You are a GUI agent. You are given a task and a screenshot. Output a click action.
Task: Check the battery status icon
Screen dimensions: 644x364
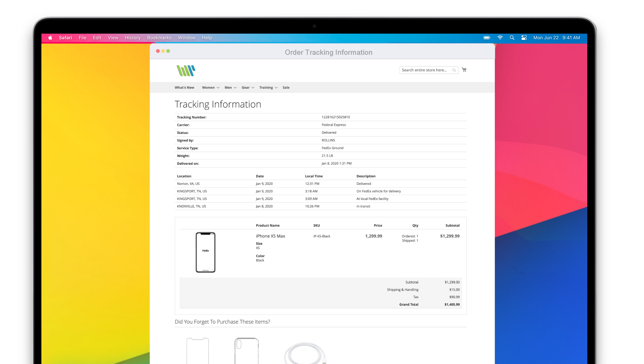(487, 38)
